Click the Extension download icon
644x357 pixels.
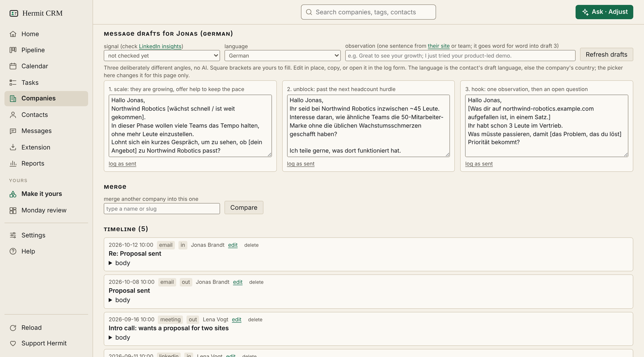13,147
